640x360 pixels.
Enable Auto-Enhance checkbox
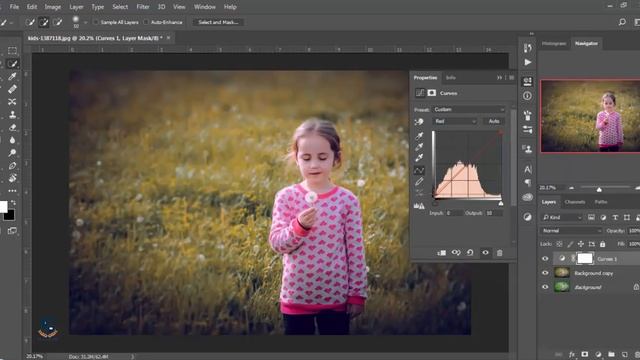[x=146, y=22]
